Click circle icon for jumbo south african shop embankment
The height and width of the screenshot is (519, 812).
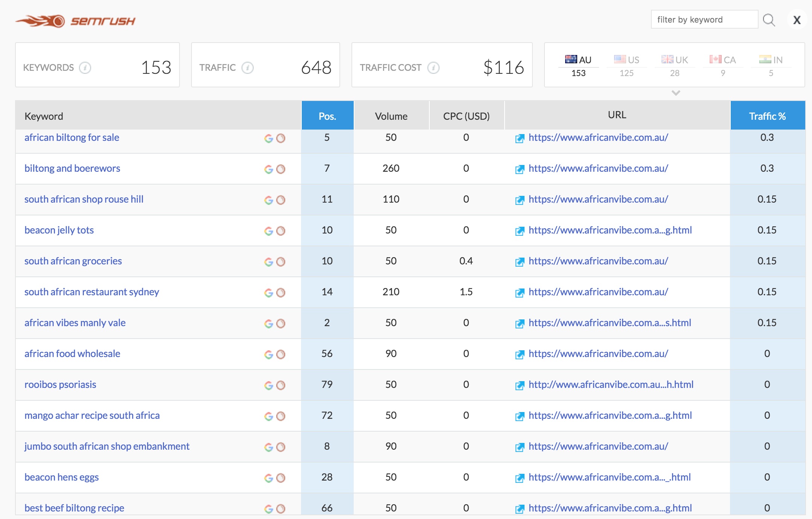pos(281,447)
